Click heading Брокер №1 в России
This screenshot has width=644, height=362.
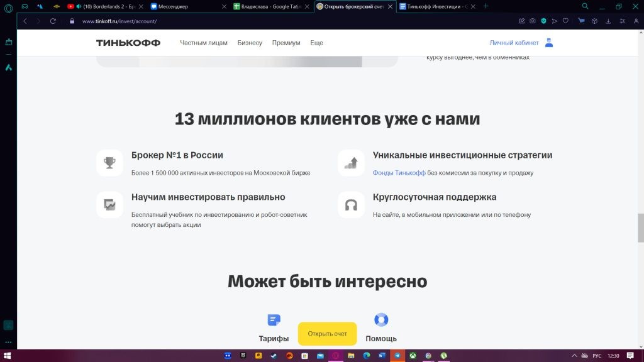pos(177,155)
